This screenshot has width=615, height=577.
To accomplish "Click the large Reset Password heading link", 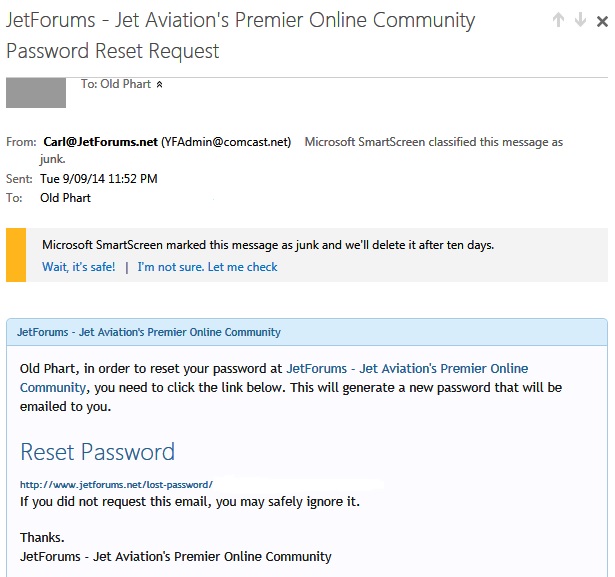I will point(97,452).
